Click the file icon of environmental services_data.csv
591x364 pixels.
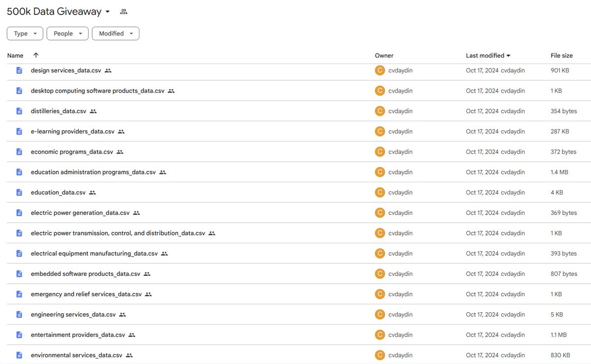coord(19,355)
